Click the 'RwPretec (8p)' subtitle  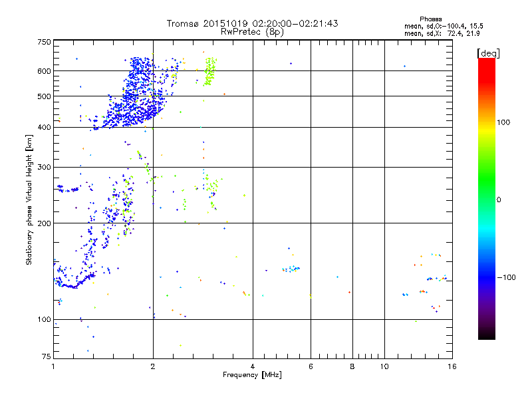(x=252, y=32)
